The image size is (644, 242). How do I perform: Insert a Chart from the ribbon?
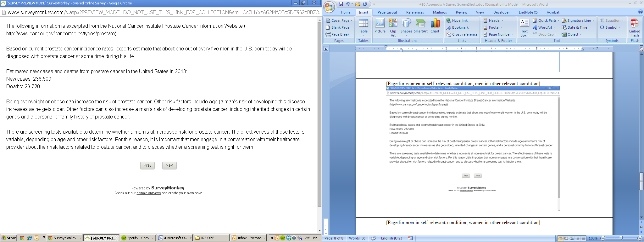pos(435,26)
